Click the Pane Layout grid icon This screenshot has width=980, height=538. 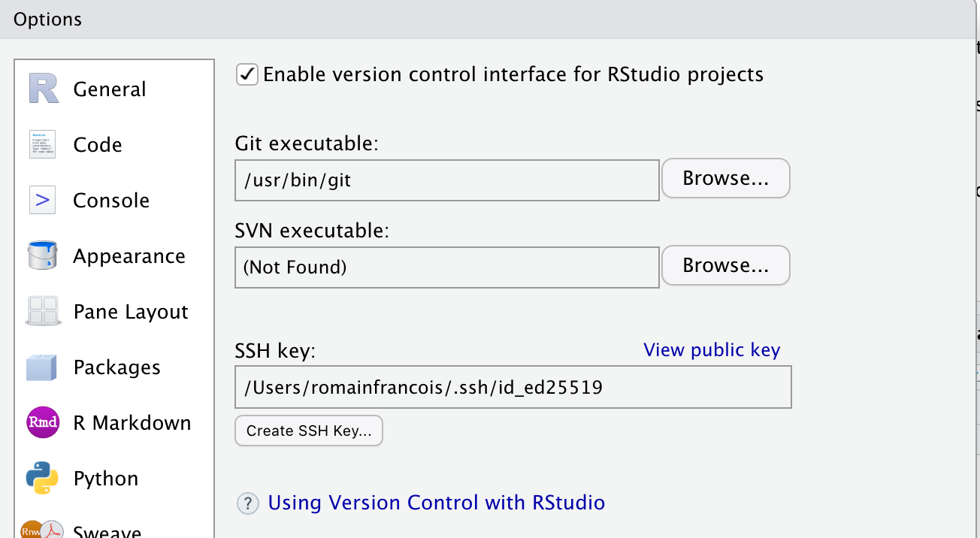coord(43,311)
